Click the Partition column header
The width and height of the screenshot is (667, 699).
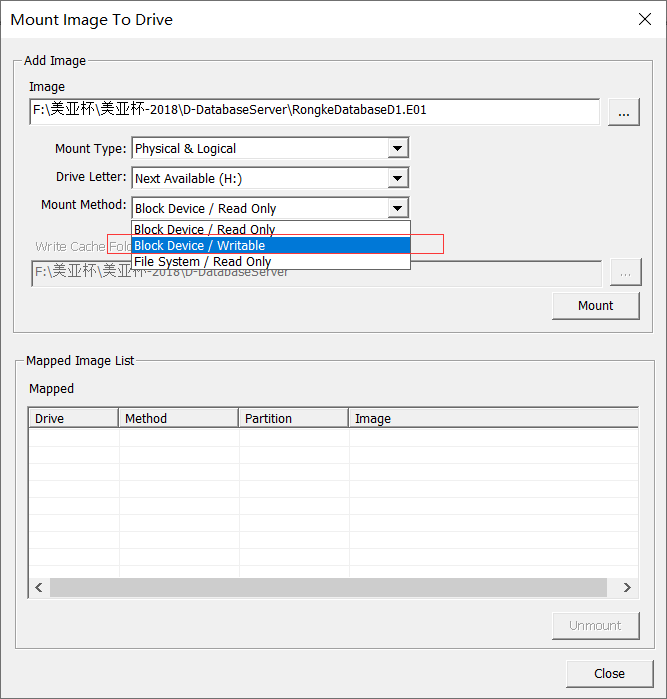pos(293,418)
